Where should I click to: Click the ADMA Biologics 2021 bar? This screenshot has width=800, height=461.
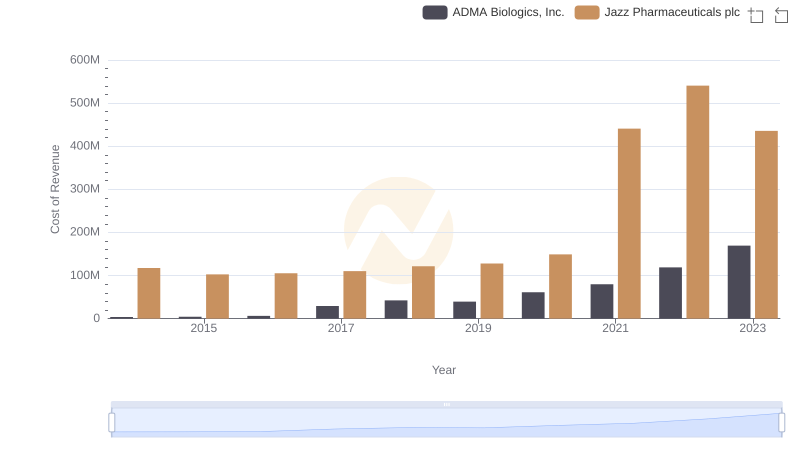pos(602,301)
